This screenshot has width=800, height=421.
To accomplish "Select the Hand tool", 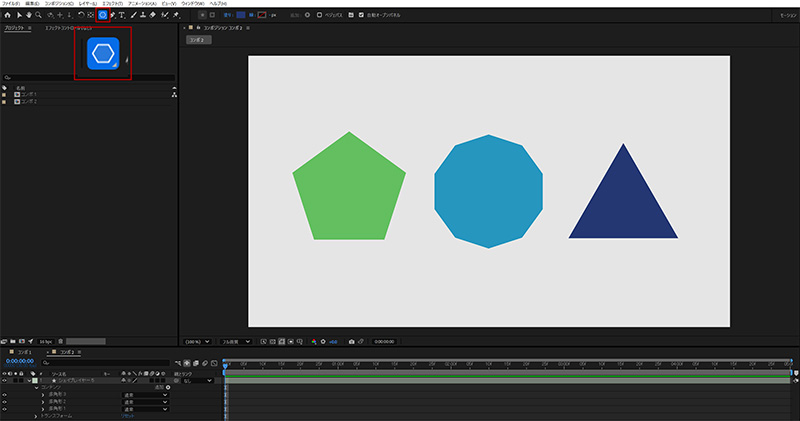I will pos(28,16).
